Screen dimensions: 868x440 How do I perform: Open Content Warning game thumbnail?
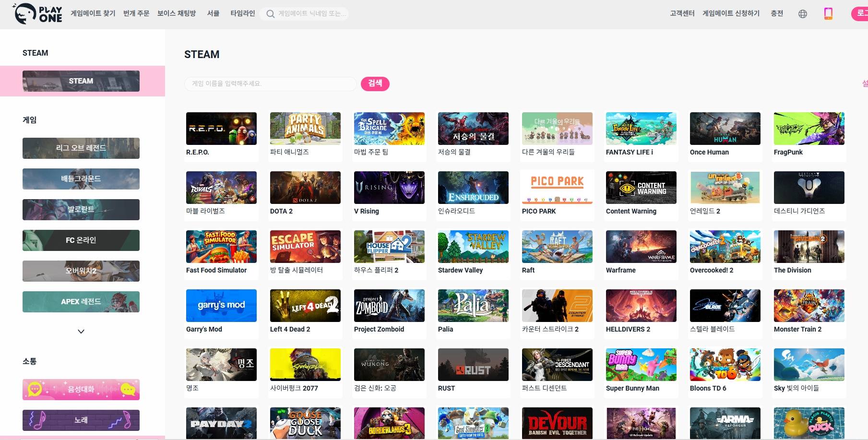pyautogui.click(x=641, y=188)
